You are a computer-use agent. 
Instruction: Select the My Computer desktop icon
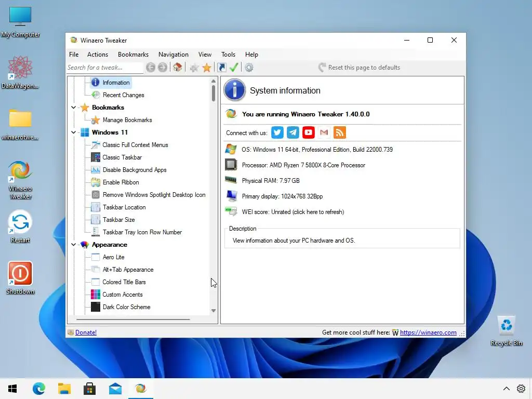[x=20, y=22]
